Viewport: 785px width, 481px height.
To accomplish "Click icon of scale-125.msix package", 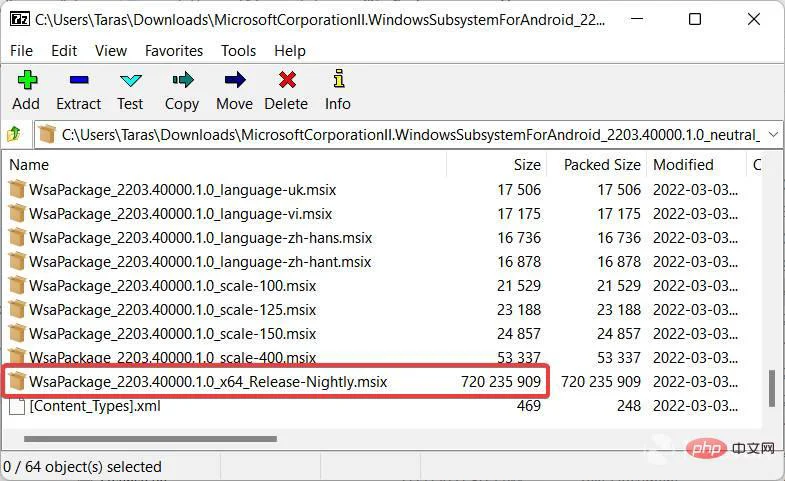I will tap(17, 310).
